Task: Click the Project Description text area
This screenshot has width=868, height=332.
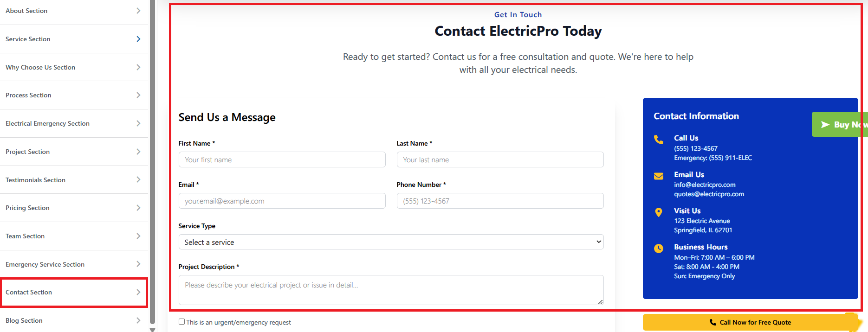Action: tap(391, 290)
